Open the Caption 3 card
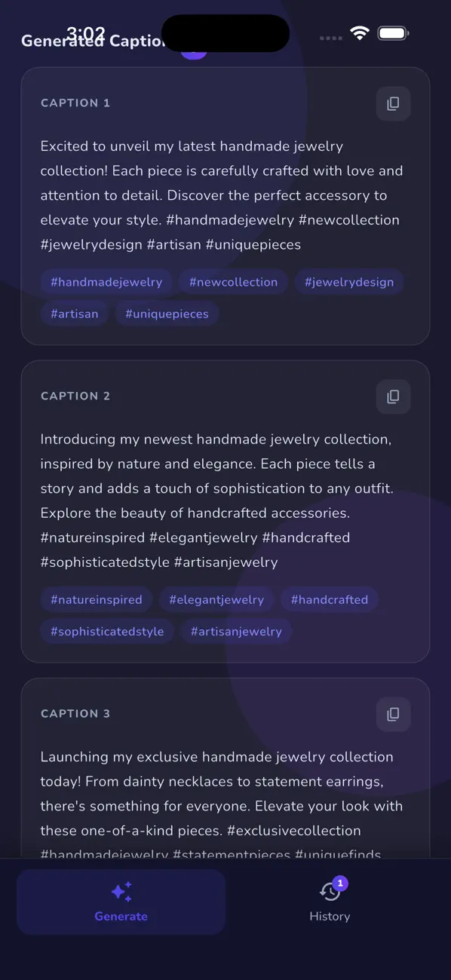The width and height of the screenshot is (451, 980). click(225, 769)
